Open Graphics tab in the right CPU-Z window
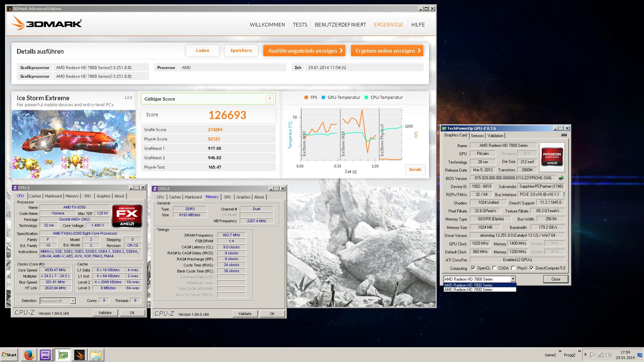Viewport: 644px width, 362px height. [243, 197]
